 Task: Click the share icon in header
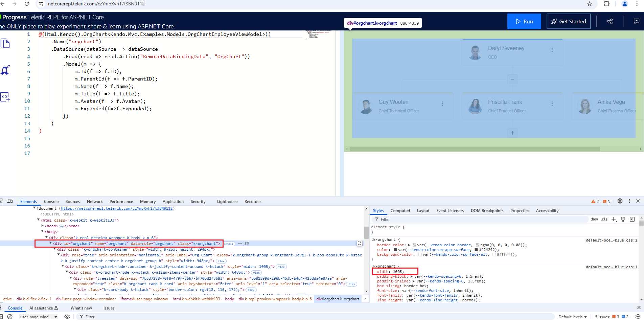[610, 21]
